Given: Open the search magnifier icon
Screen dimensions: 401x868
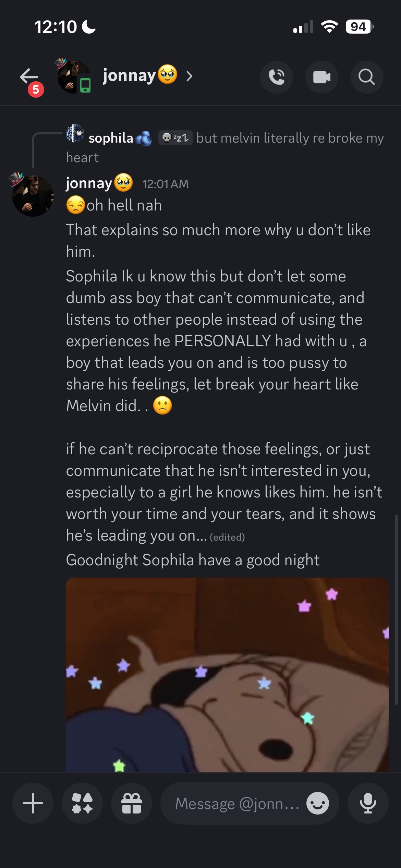Looking at the screenshot, I should pos(367,77).
